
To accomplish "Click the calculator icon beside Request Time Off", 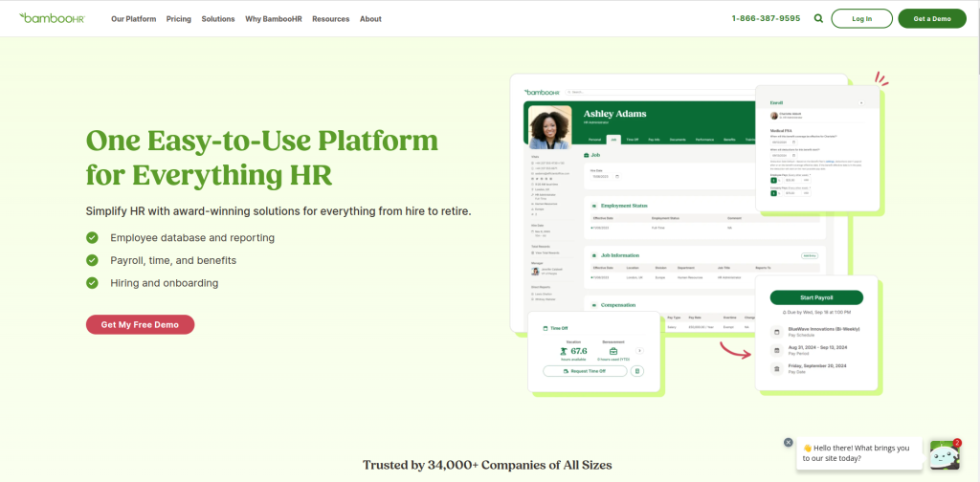I will (636, 370).
